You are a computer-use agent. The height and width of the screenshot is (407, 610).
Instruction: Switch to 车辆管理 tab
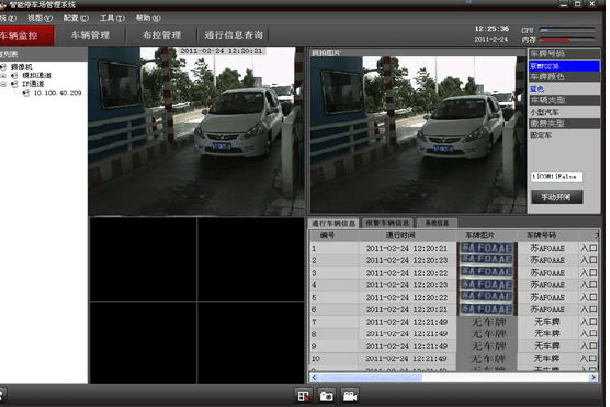tap(90, 35)
